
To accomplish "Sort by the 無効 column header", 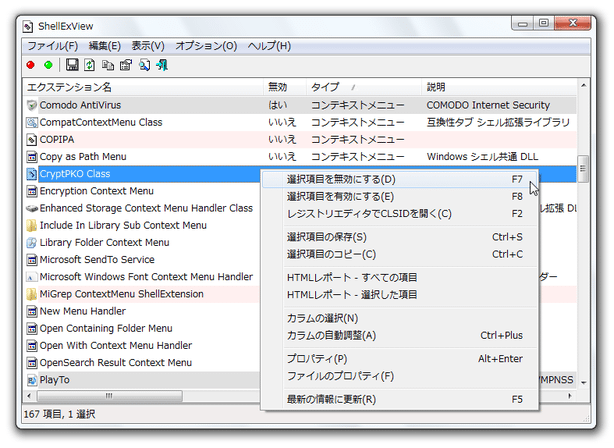I will coord(285,87).
